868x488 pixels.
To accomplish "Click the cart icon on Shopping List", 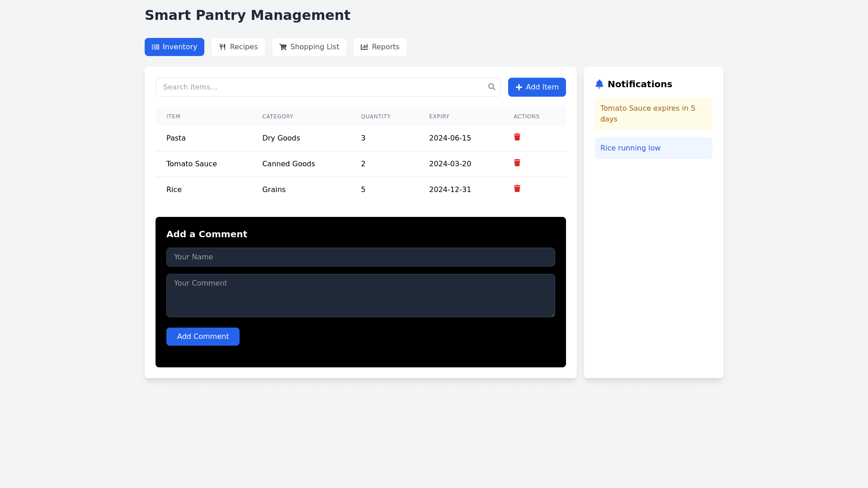I will click(x=283, y=47).
